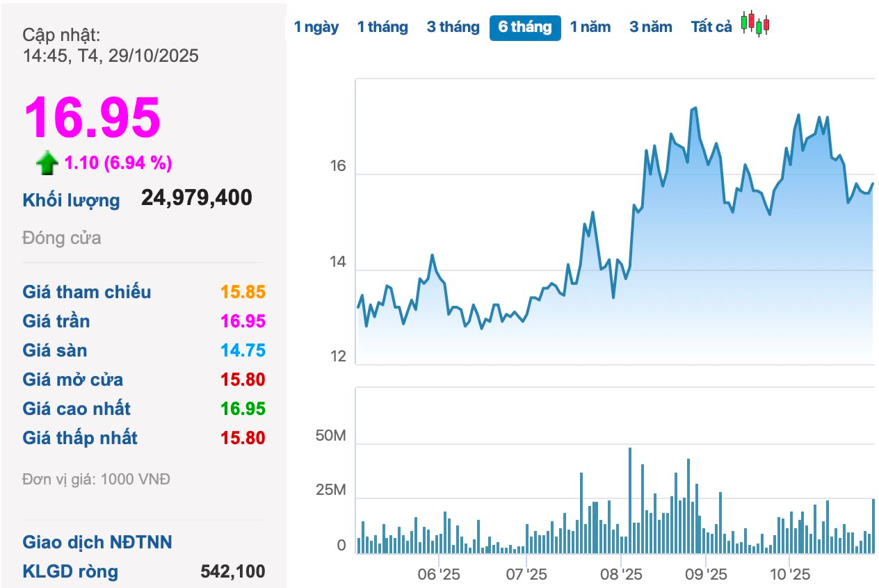Click the green up arrow icon
The image size is (879, 588).
[x=47, y=164]
